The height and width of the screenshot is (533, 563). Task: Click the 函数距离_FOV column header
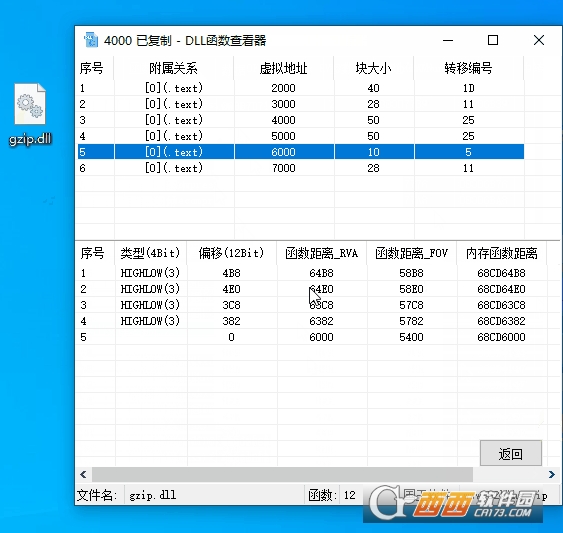[411, 253]
